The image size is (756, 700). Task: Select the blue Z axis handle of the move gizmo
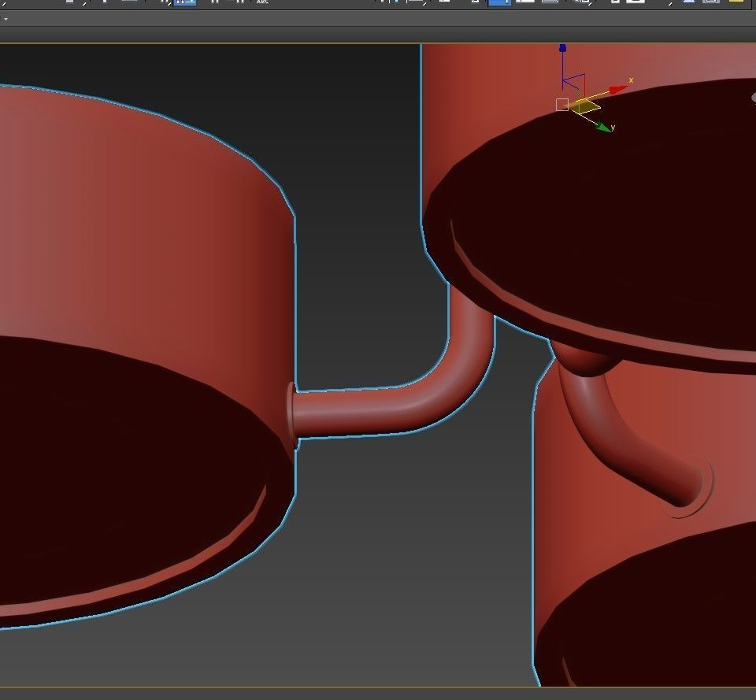[x=562, y=48]
